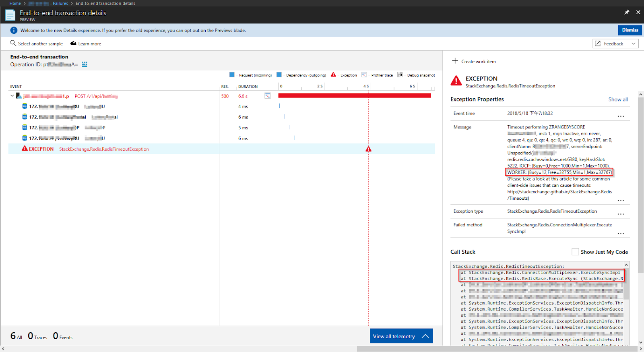Click the Select another sample search icon
The image size is (644, 352).
point(13,43)
